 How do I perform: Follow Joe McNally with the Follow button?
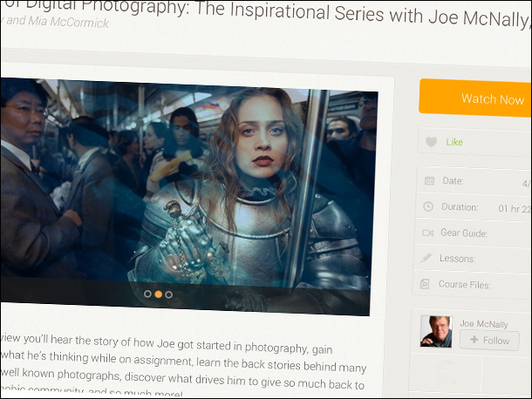tap(489, 340)
